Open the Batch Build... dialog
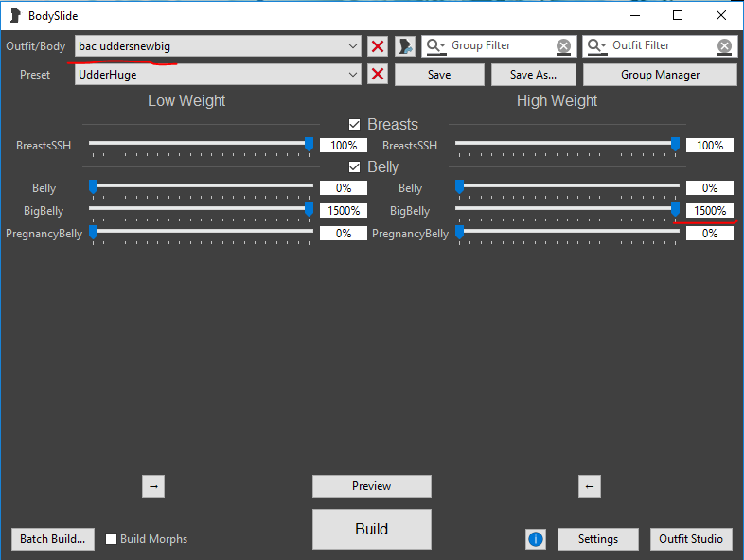The width and height of the screenshot is (744, 560). (53, 539)
